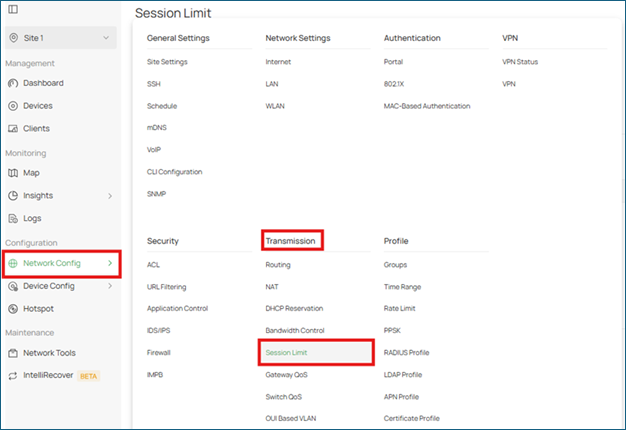Open SNMP settings link
Viewport: 626px width, 430px height.
[x=156, y=194]
